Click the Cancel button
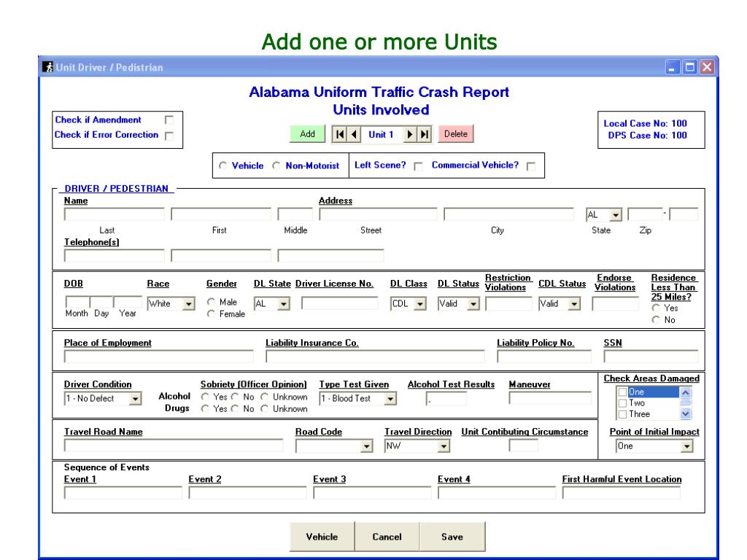 [387, 537]
